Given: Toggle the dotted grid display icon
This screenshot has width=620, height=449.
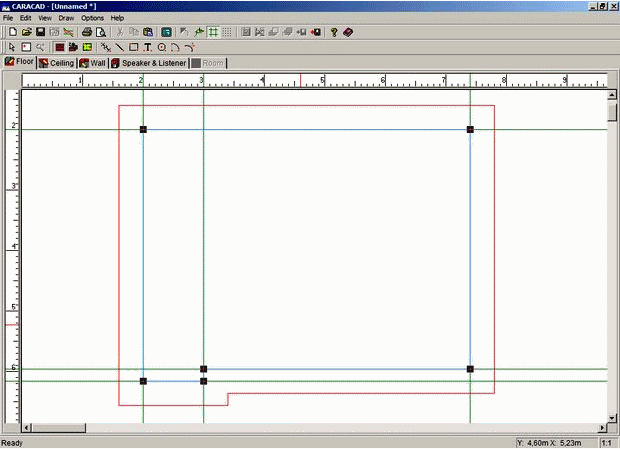Looking at the screenshot, I should pyautogui.click(x=227, y=32).
